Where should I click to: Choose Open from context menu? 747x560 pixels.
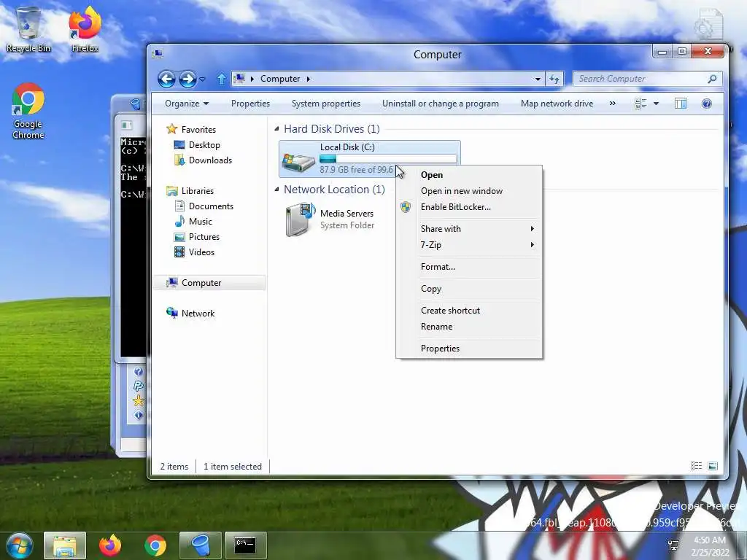click(469, 175)
